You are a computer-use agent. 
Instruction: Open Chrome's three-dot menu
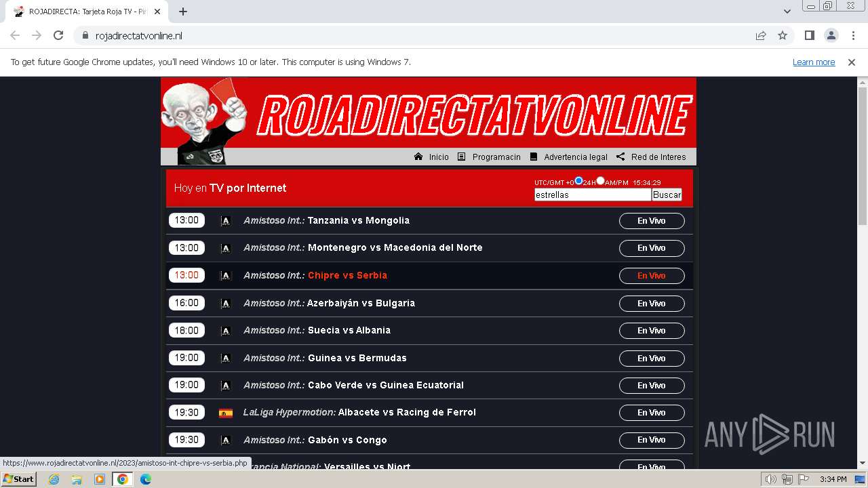coord(852,35)
